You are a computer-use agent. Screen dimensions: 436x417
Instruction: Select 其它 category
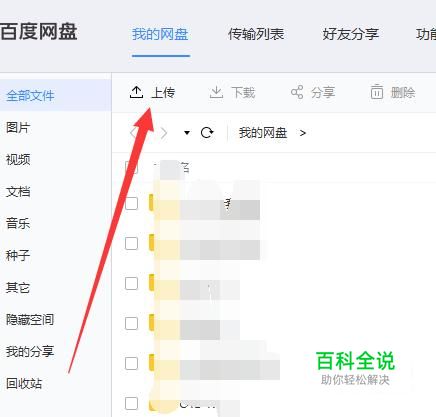coord(18,287)
